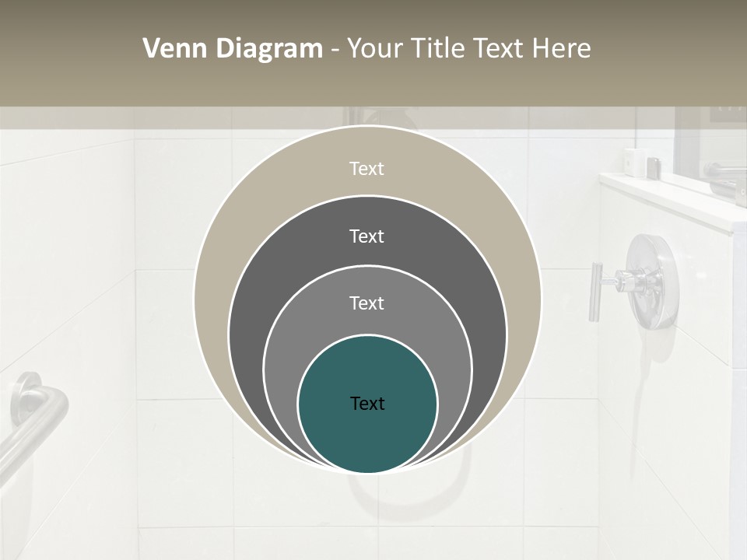Click the "Text" label in teal circle
Viewport: 747px width, 560px height.
(x=367, y=403)
